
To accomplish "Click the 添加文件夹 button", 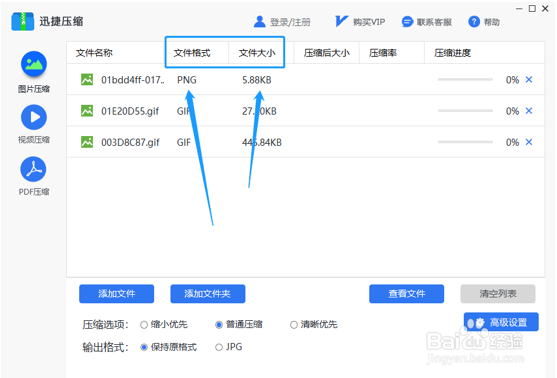I will point(208,294).
